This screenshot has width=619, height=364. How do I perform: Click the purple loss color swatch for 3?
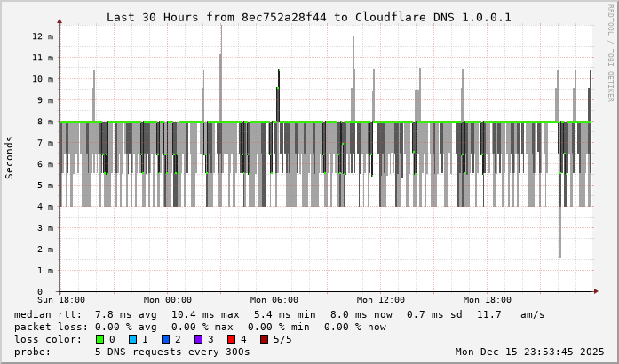(198, 339)
